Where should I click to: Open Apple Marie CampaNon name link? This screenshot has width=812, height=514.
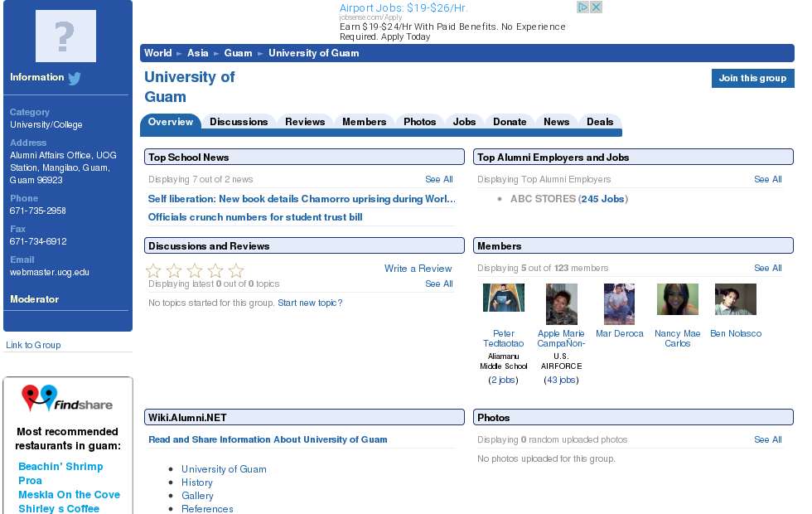coord(561,338)
